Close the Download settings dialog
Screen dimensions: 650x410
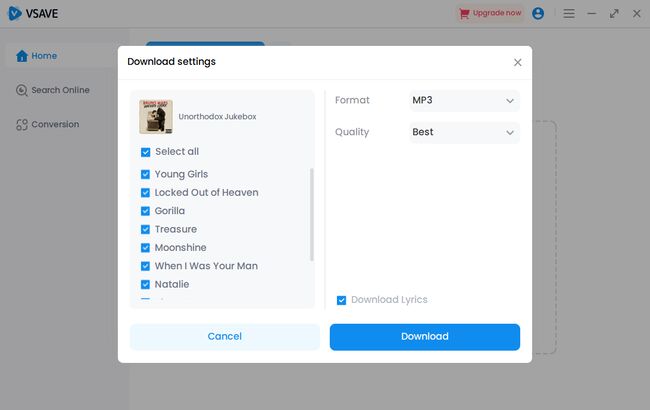click(517, 62)
